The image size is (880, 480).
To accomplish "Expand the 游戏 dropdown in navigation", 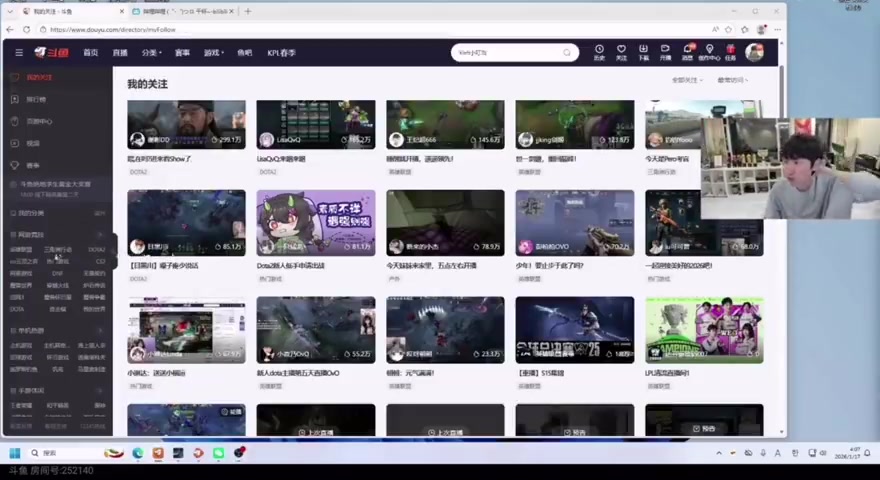I will 213,52.
